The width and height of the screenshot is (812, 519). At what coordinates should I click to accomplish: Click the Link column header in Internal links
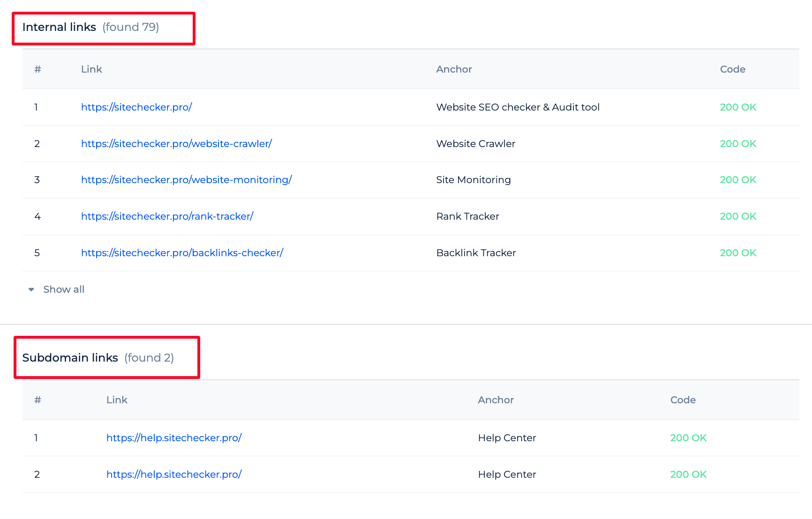[91, 69]
